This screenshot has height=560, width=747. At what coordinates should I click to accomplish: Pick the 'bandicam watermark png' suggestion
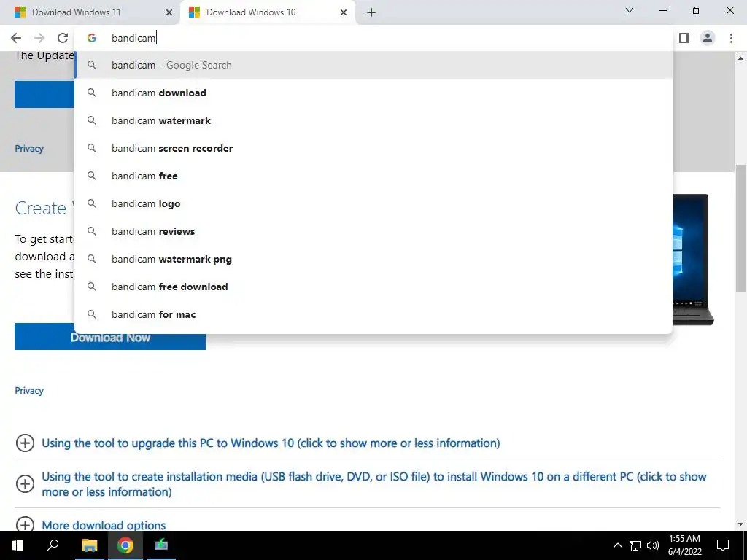373,259
